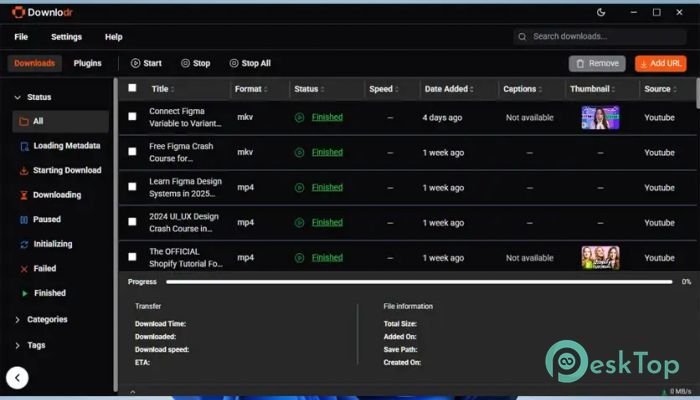Viewport: 700px width, 400px height.
Task: Check the Connect Figma Variable row checkbox
Action: pyautogui.click(x=132, y=117)
